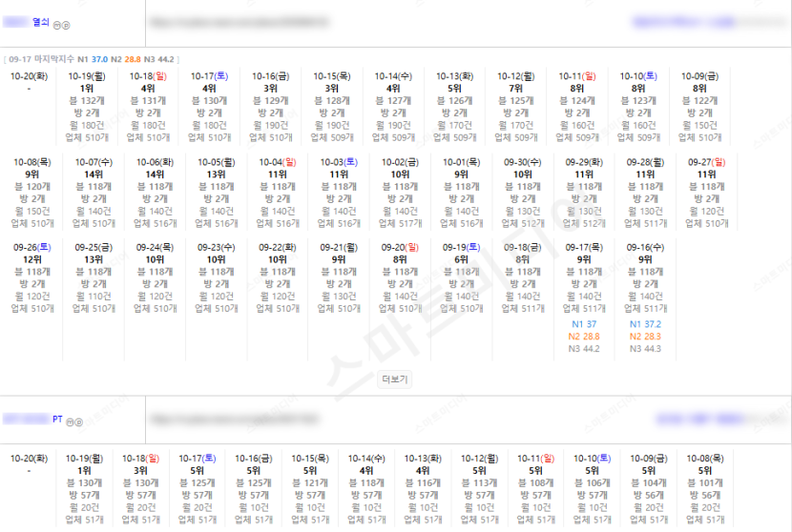Select the '09-28(월)' date header
The width and height of the screenshot is (792, 532).
click(645, 162)
